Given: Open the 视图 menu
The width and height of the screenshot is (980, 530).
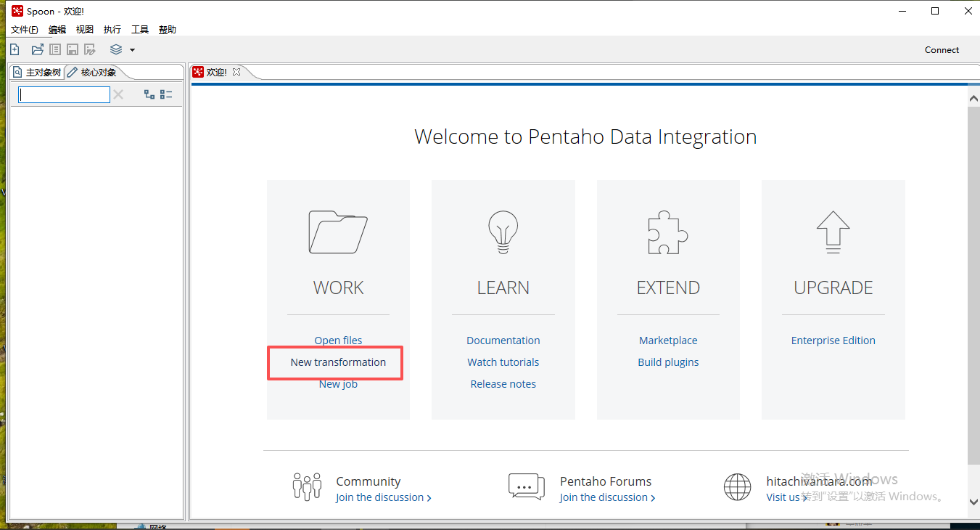Looking at the screenshot, I should pyautogui.click(x=85, y=30).
